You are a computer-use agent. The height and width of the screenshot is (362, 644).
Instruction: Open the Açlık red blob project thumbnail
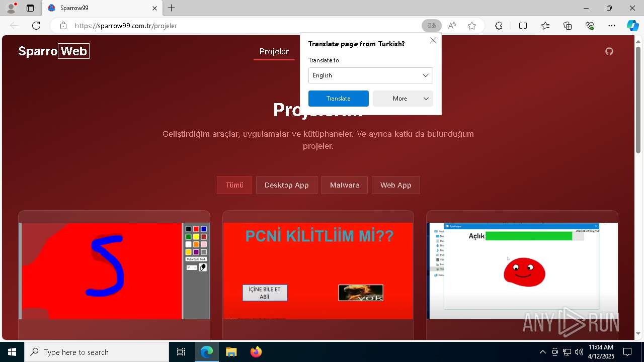click(522, 271)
